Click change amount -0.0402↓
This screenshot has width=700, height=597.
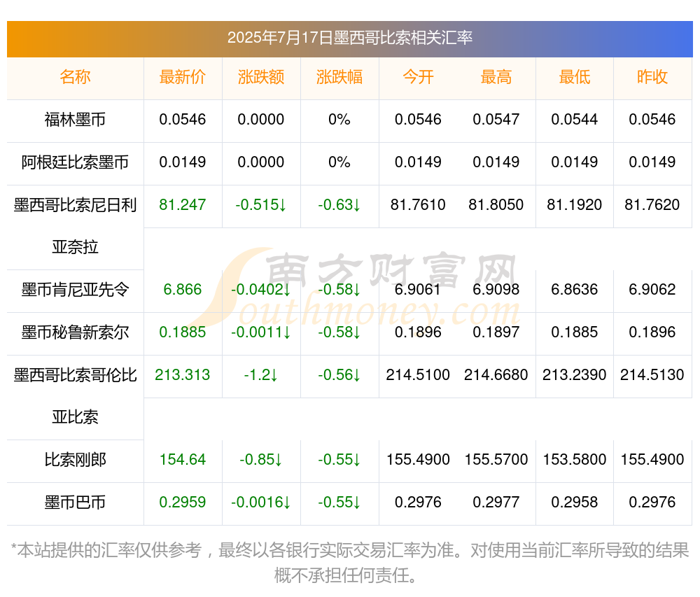pos(260,290)
